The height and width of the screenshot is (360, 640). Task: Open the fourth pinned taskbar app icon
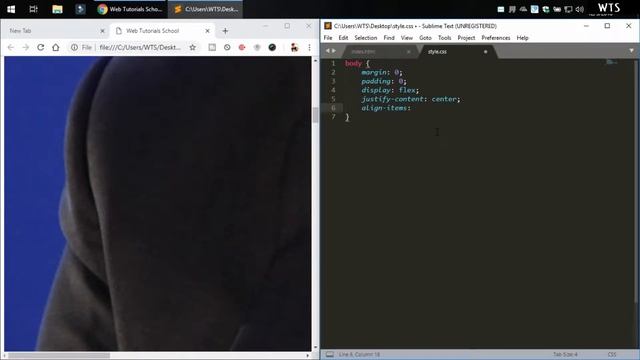pyautogui.click(x=80, y=9)
